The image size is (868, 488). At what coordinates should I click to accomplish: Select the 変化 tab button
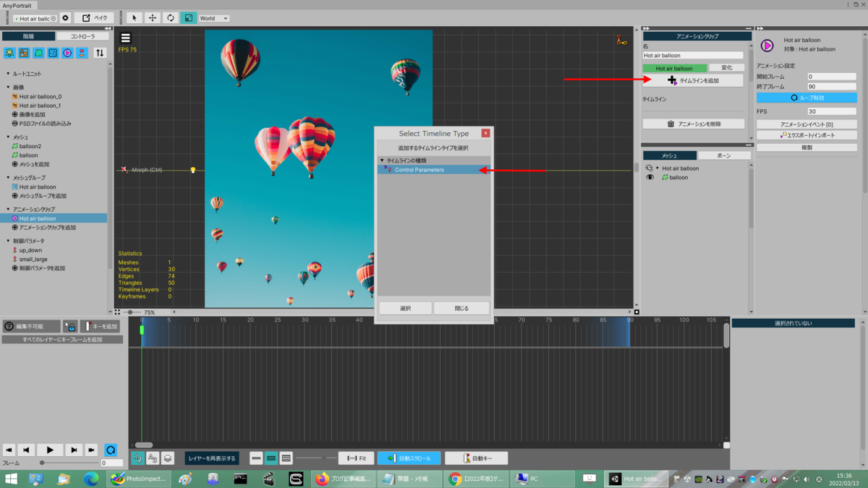[726, 68]
